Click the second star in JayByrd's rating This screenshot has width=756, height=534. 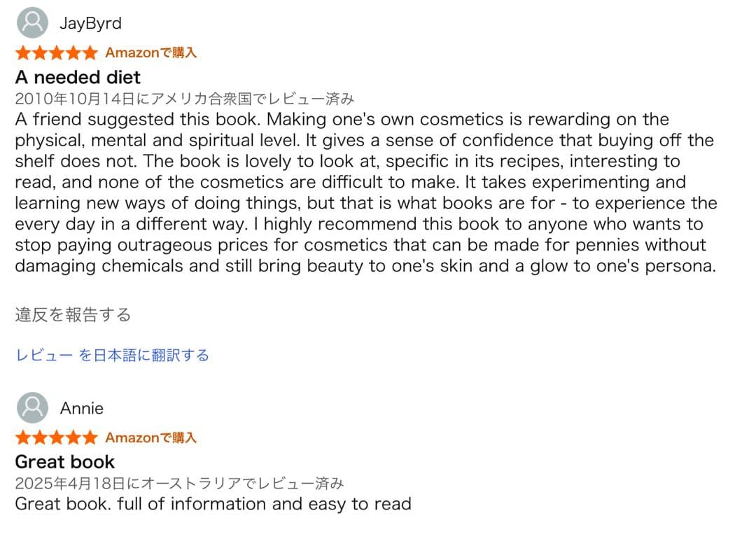pos(39,52)
